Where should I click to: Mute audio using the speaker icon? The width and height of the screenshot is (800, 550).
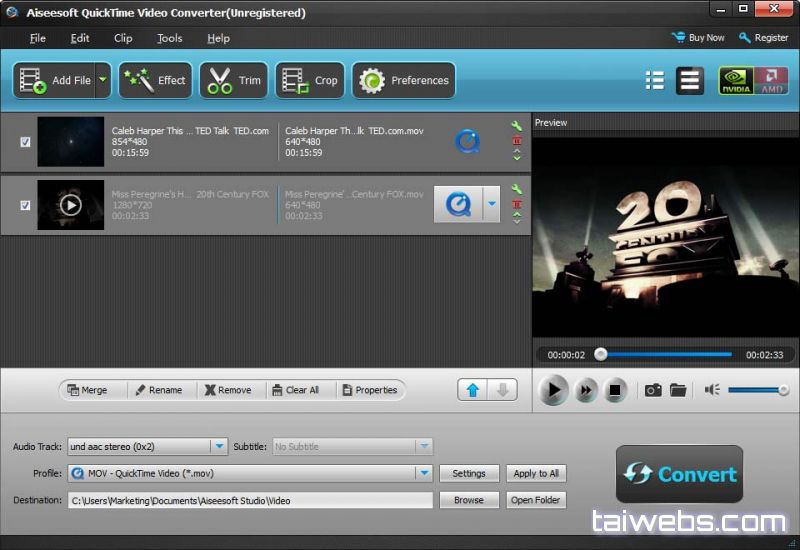pos(712,390)
